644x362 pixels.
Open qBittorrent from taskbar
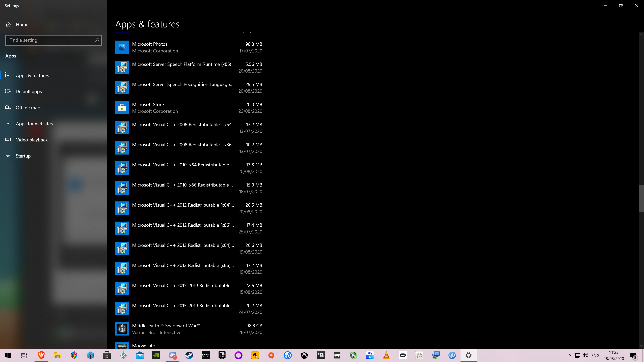coord(452,355)
